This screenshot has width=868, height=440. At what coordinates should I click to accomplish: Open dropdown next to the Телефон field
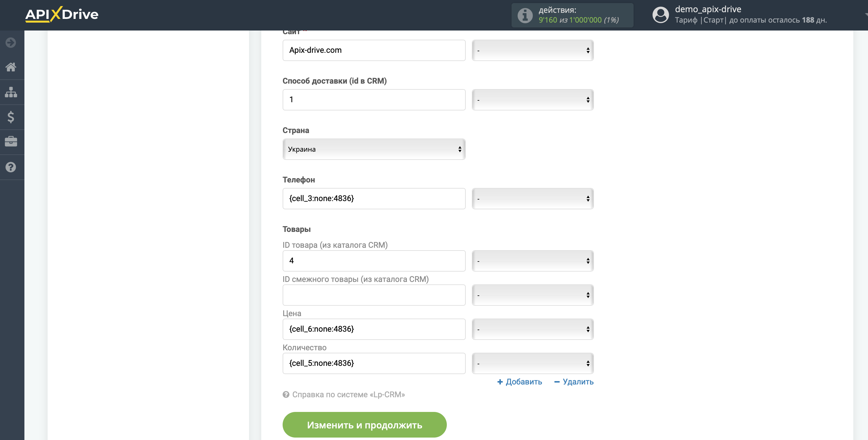pyautogui.click(x=533, y=199)
